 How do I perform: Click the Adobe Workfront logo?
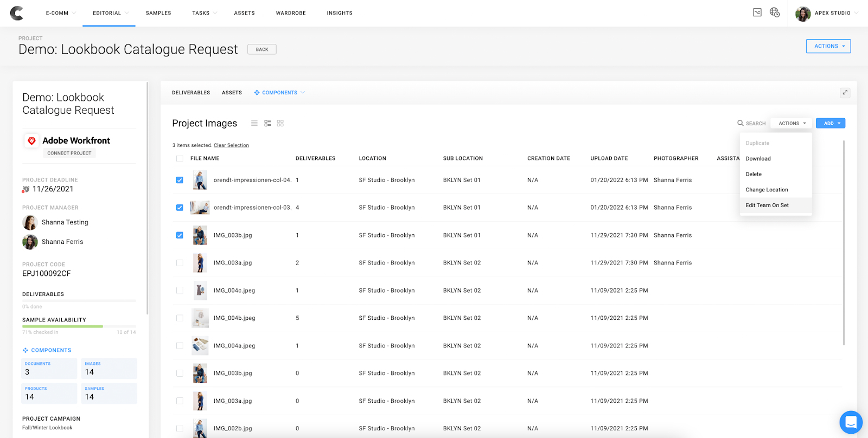click(x=31, y=141)
